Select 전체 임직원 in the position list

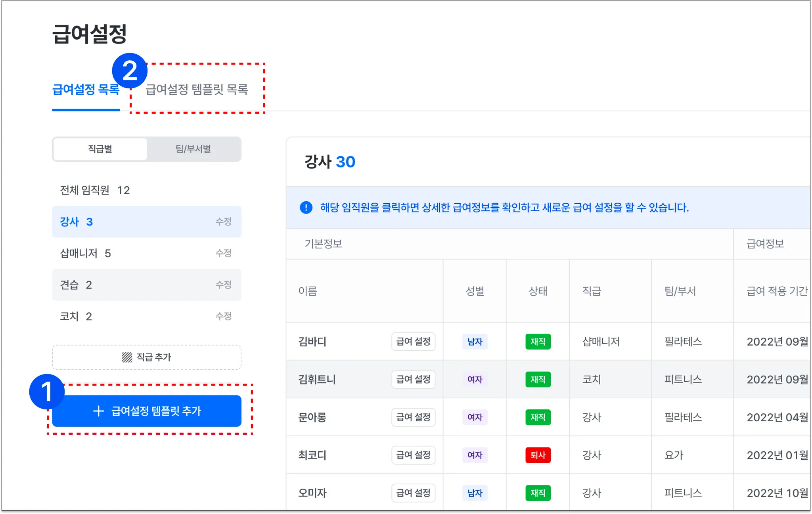95,190
